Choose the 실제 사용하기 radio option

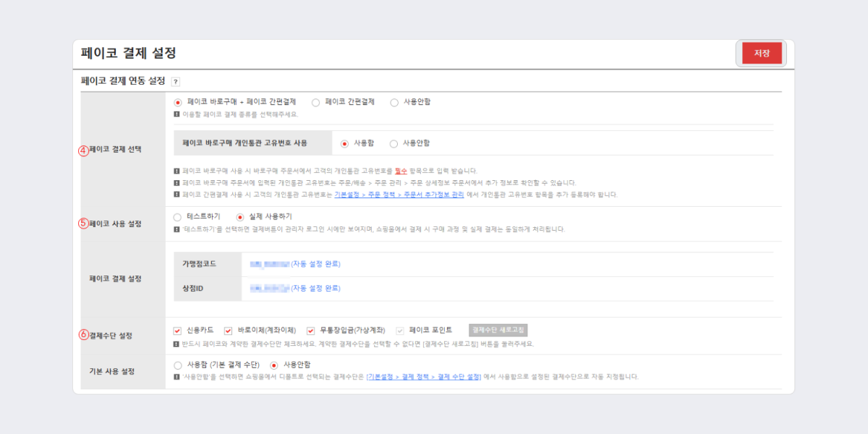[x=240, y=216]
